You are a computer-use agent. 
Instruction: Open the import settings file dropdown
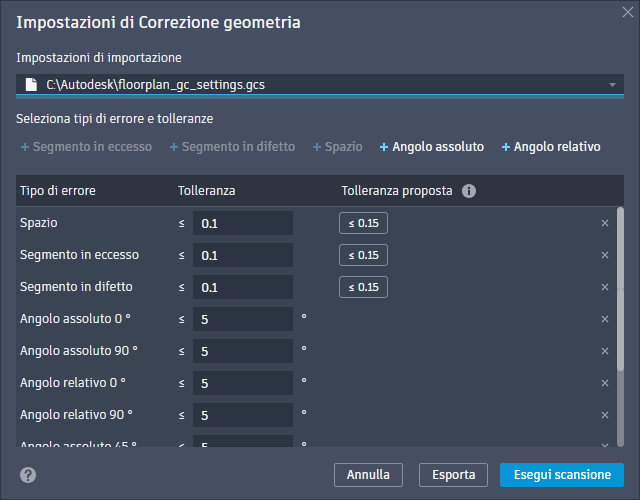coord(611,85)
